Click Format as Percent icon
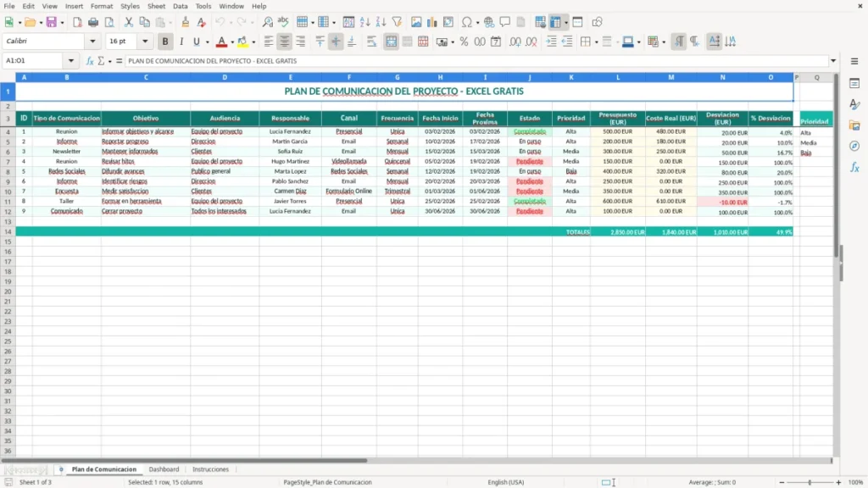This screenshot has width=868, height=488. pos(464,42)
